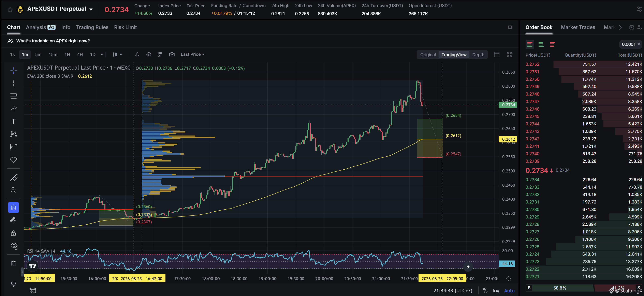Open the Trading Rules tab
Viewport: 644px width, 296px height.
(92, 27)
